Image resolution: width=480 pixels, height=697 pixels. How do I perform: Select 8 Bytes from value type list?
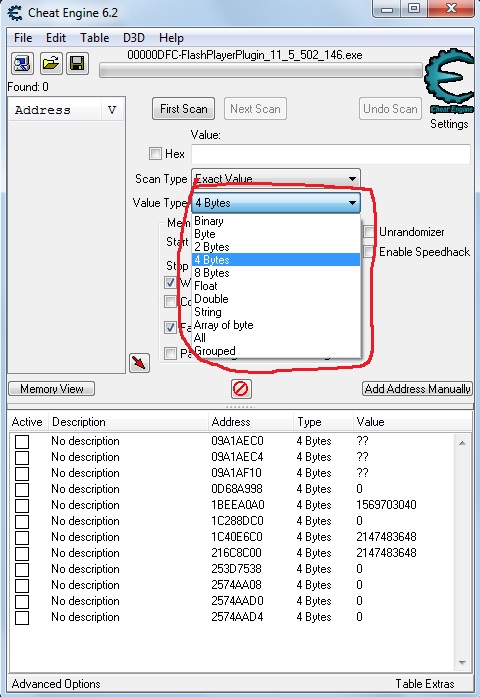click(276, 272)
